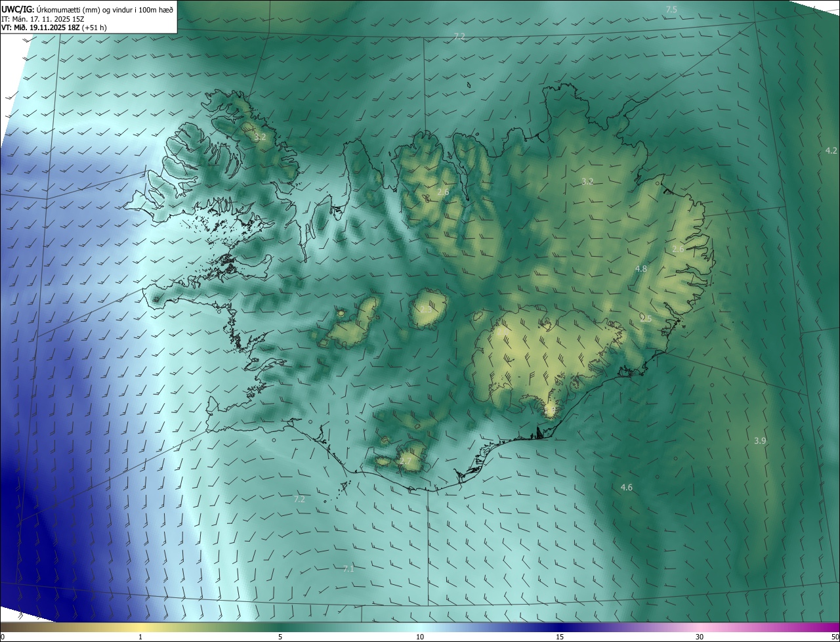Image resolution: width=840 pixels, height=642 pixels.
Task: Click the "IT: Mán. 17. 11. 2025 15Z" line
Action: tap(43, 18)
